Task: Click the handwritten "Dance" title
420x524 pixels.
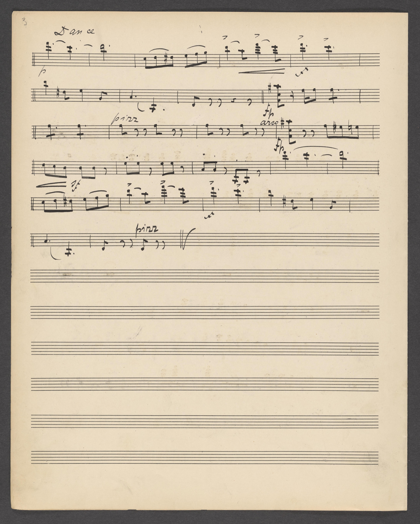Action: tap(74, 31)
